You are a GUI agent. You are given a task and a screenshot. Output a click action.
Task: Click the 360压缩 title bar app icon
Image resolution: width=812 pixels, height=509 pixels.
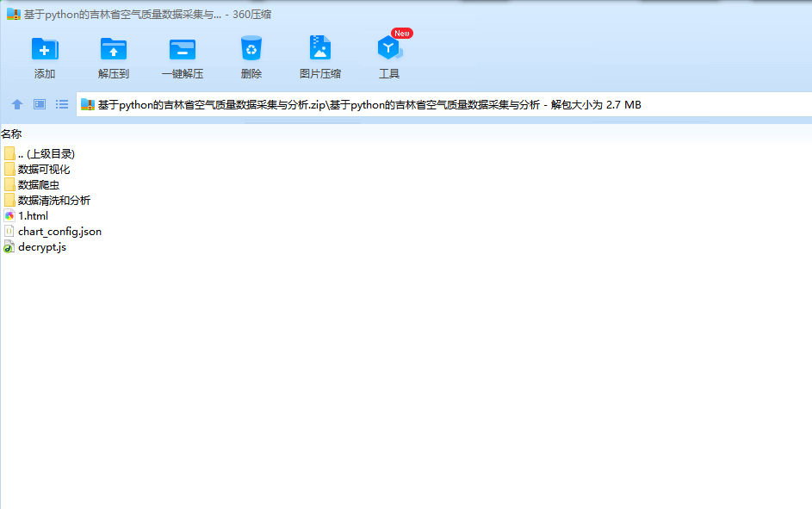pyautogui.click(x=14, y=14)
